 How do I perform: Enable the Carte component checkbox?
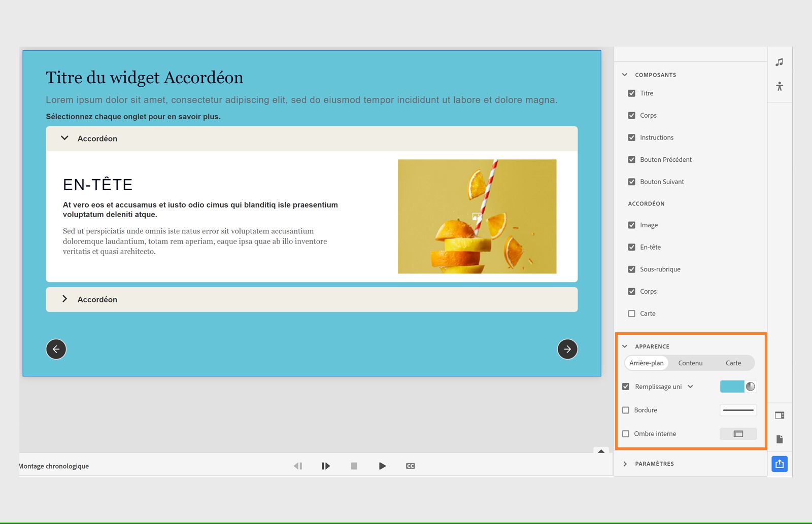pyautogui.click(x=631, y=313)
